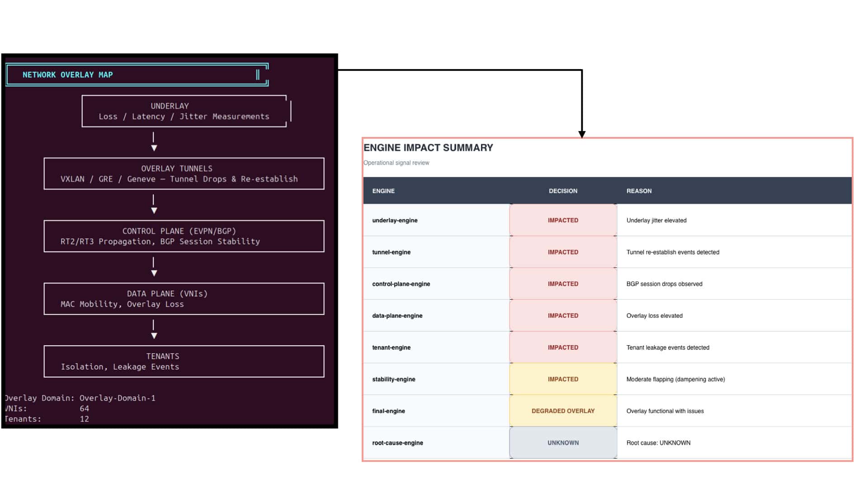Click the REASON column header
868x488 pixels.
point(639,191)
